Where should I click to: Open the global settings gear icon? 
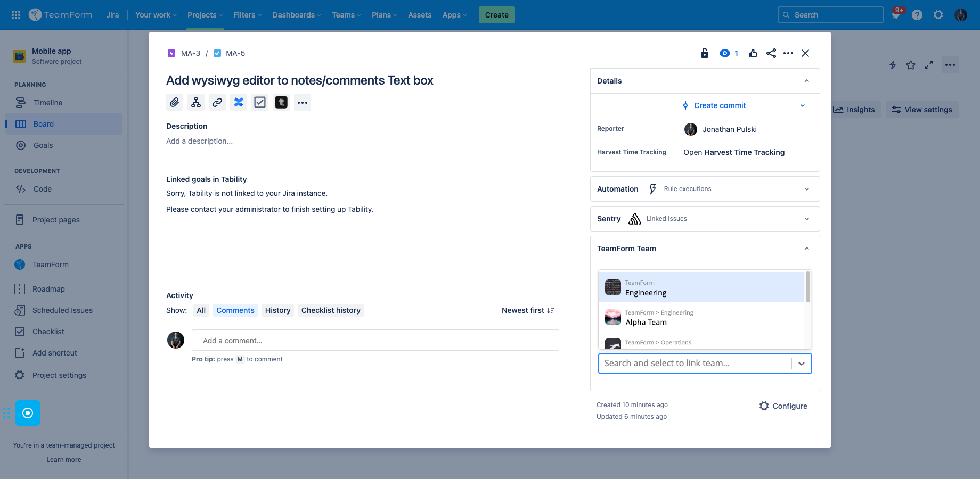938,15
